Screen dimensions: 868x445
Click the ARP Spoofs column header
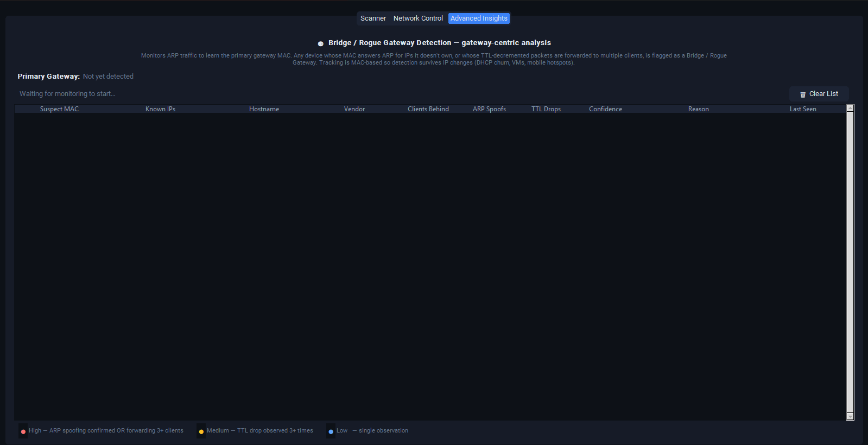tap(489, 109)
